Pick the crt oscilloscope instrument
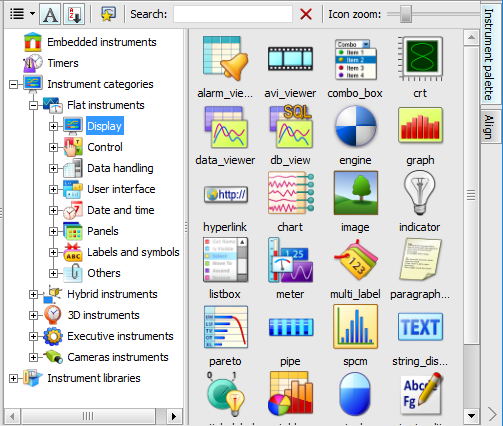The image size is (503, 426). pyautogui.click(x=420, y=59)
